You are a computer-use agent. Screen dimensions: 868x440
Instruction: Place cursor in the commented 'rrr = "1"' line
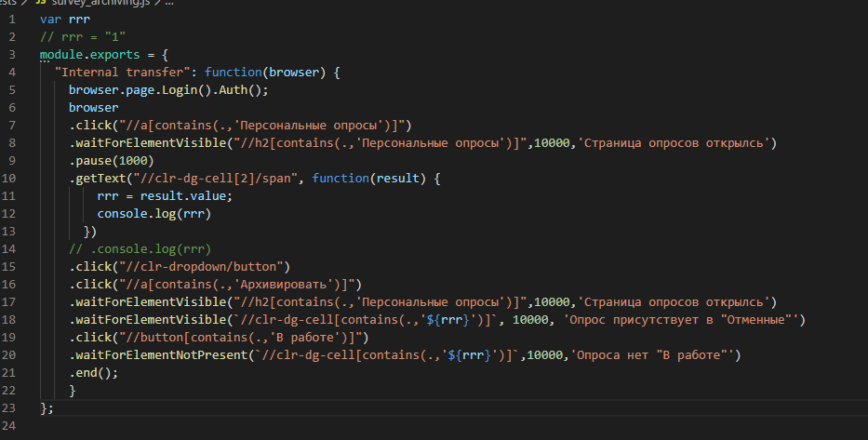tap(83, 37)
